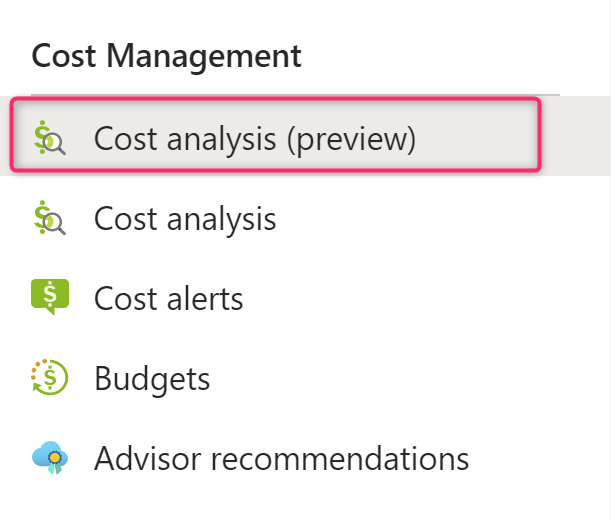Click the icon beside plain Cost analysis

coord(49,219)
